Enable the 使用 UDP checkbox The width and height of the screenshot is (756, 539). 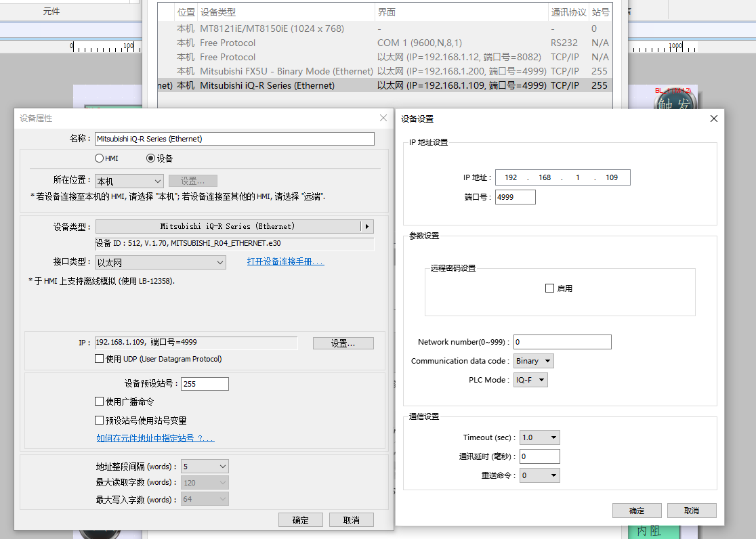tap(100, 359)
